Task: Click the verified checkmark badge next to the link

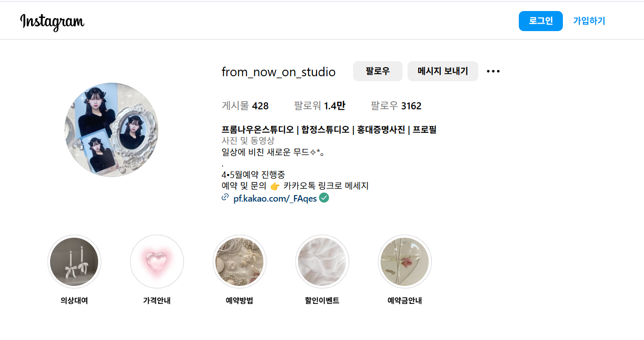Action: pos(324,198)
